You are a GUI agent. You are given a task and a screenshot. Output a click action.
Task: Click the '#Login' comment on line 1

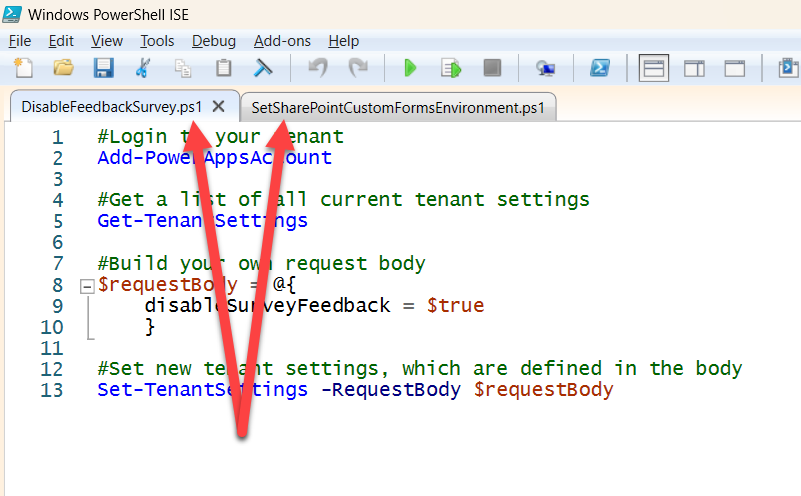(132, 137)
